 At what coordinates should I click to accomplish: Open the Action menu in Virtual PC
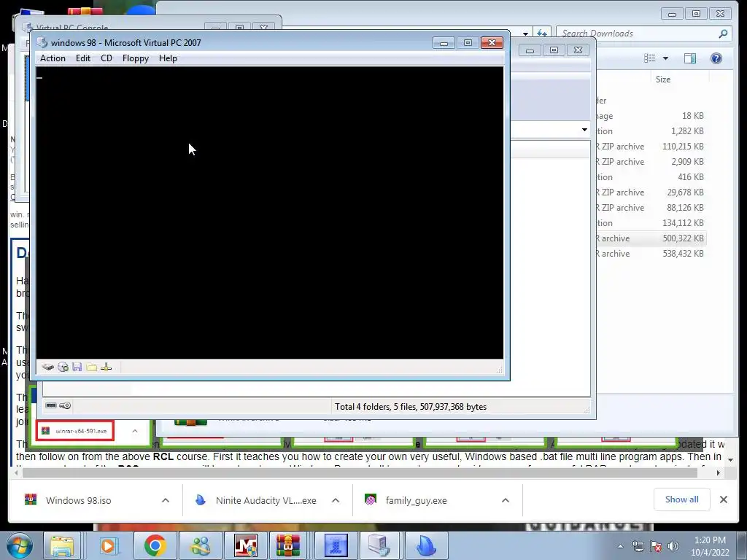[53, 58]
